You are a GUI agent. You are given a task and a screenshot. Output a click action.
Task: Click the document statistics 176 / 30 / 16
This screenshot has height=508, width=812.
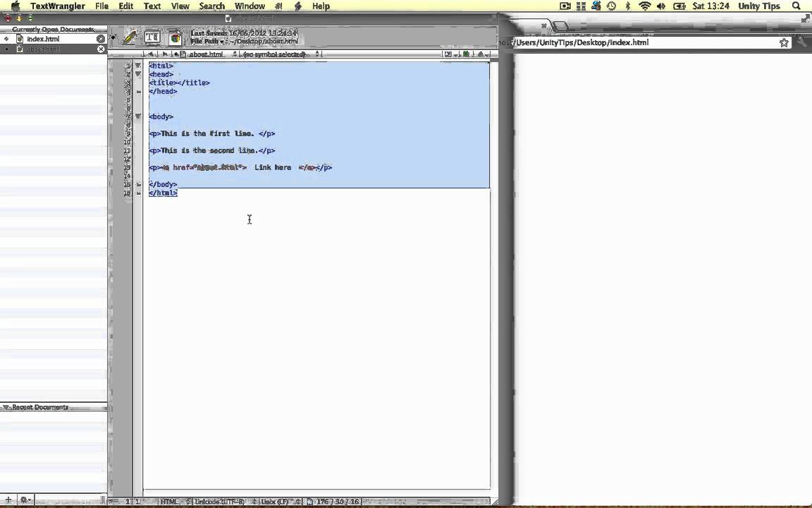(x=333, y=502)
